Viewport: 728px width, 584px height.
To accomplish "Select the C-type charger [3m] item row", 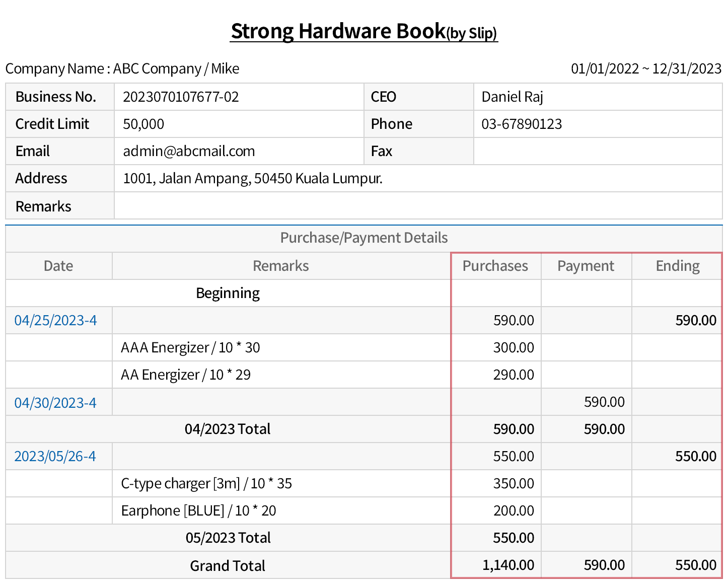I will pyautogui.click(x=206, y=484).
